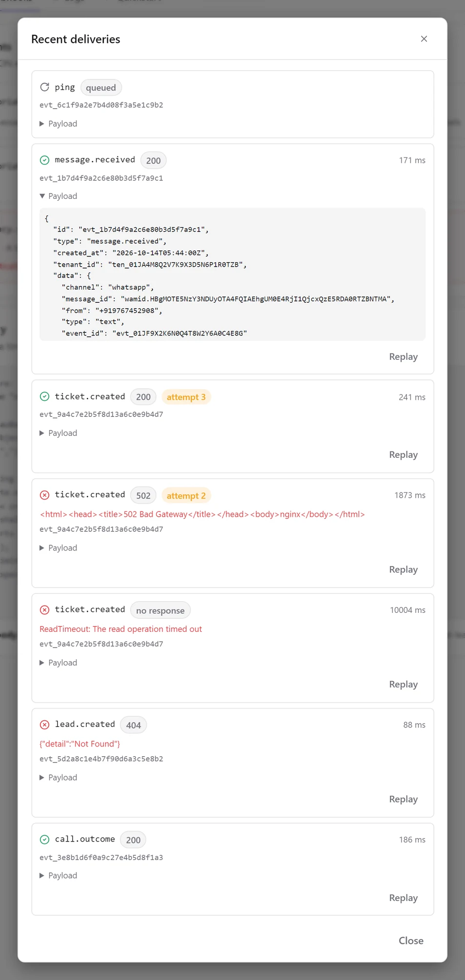Click the "tenant_id" line in the payload JSON
Image resolution: width=465 pixels, height=980 pixels.
150,265
